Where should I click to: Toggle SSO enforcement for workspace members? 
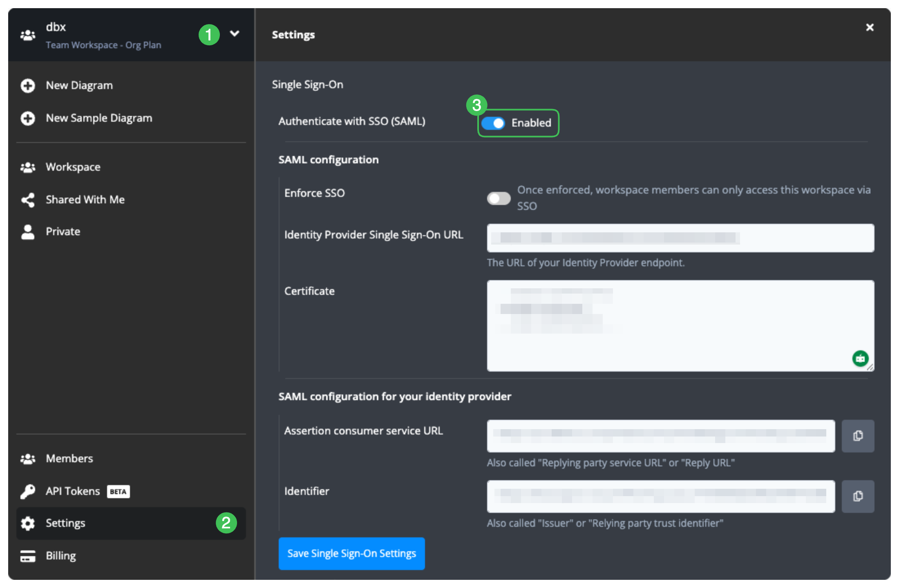[499, 198]
